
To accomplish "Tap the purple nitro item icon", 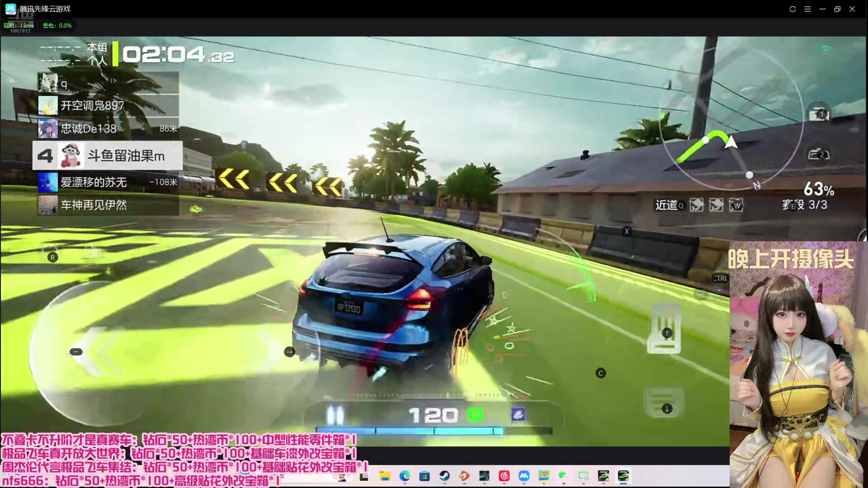I will tap(518, 414).
